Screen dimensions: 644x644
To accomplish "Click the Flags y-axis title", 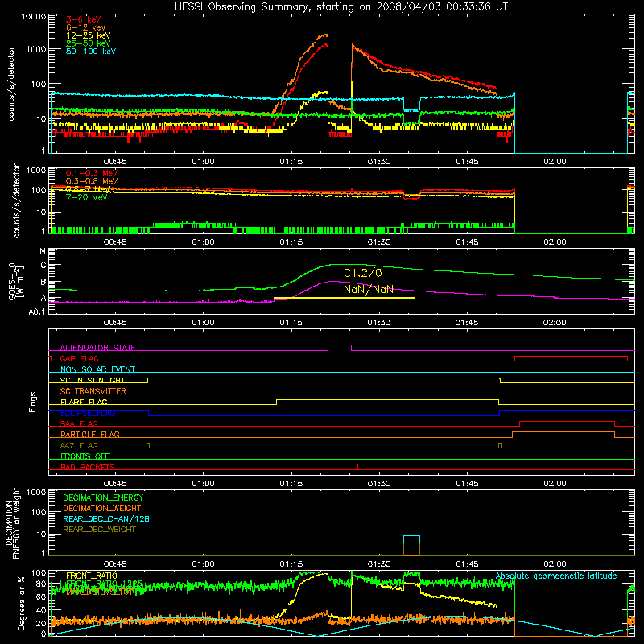I will click(33, 402).
